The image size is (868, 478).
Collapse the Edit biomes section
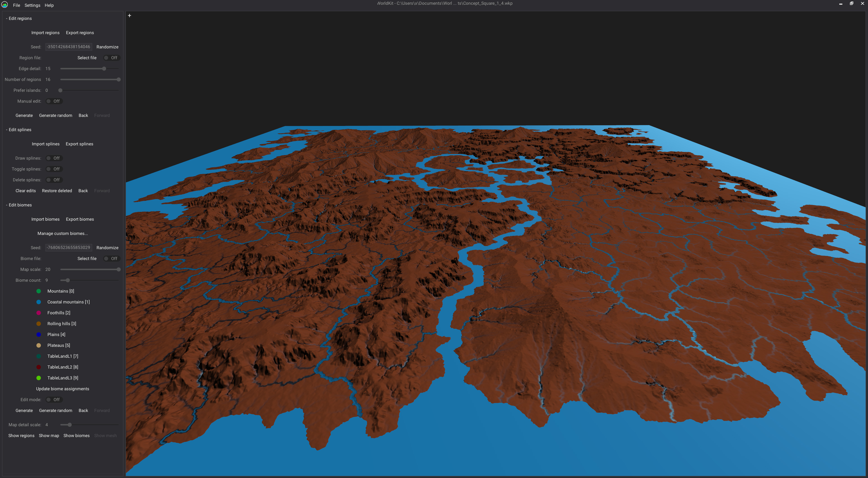(19, 205)
